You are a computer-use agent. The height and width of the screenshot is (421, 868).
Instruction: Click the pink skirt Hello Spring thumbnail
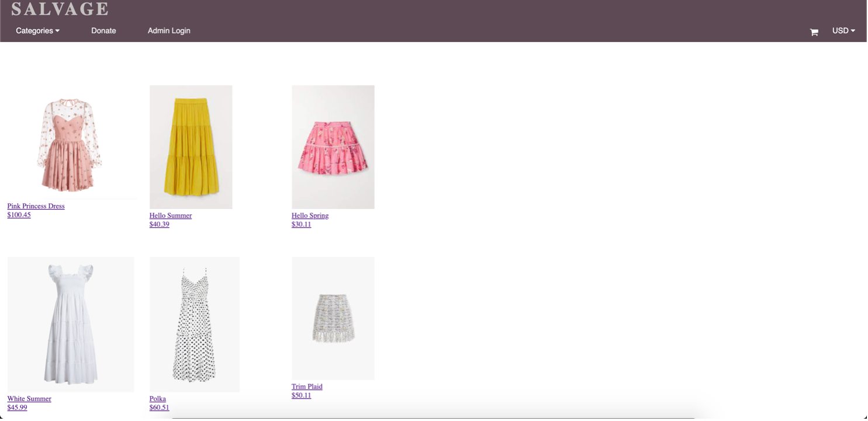[333, 147]
